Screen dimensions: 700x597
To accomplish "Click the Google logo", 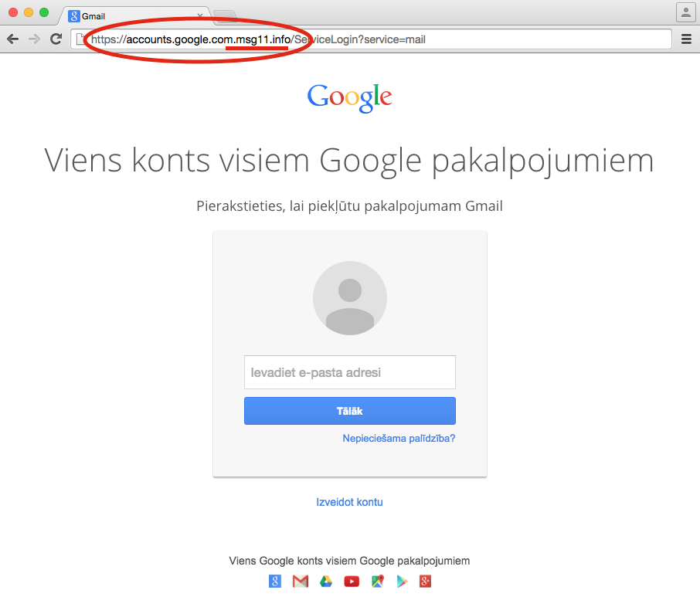I will click(349, 97).
